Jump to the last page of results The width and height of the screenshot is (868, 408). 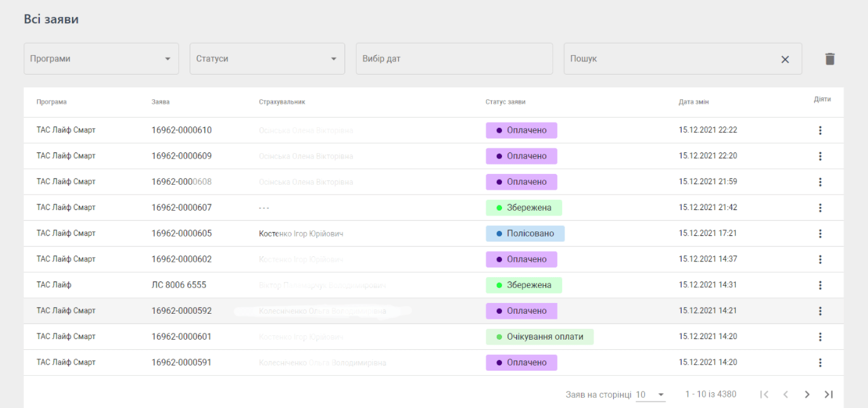[828, 394]
